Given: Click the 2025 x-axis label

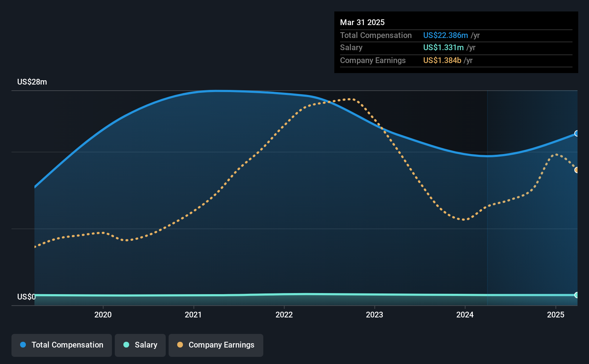Looking at the screenshot, I should 556,315.
